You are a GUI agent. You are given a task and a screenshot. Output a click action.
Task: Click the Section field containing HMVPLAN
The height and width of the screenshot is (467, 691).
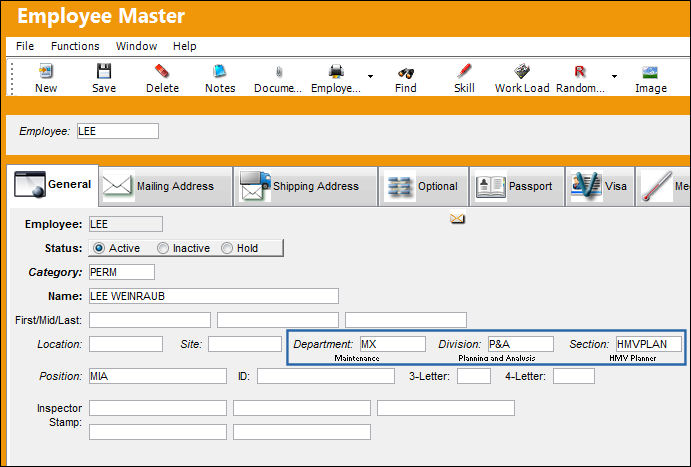(x=649, y=344)
